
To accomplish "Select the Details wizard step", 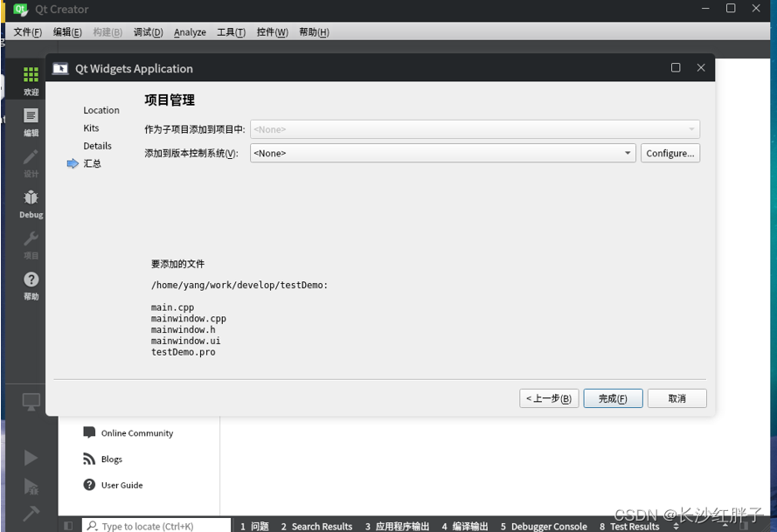I will 97,146.
